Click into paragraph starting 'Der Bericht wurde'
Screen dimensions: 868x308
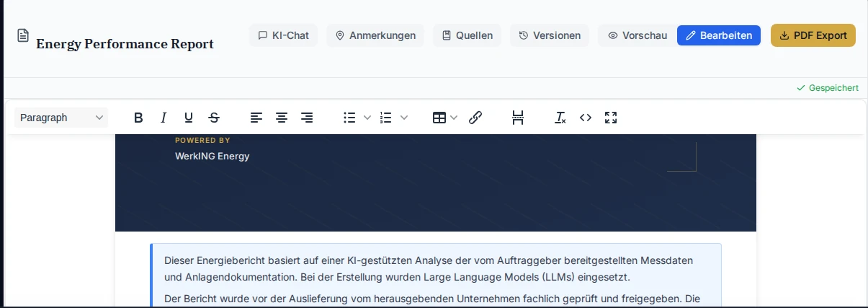(432, 299)
